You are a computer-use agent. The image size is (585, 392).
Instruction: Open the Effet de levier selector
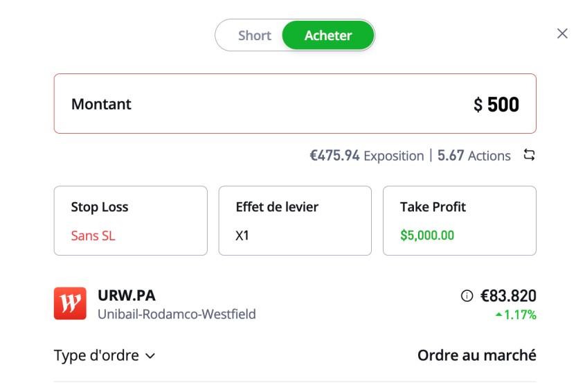tap(295, 220)
